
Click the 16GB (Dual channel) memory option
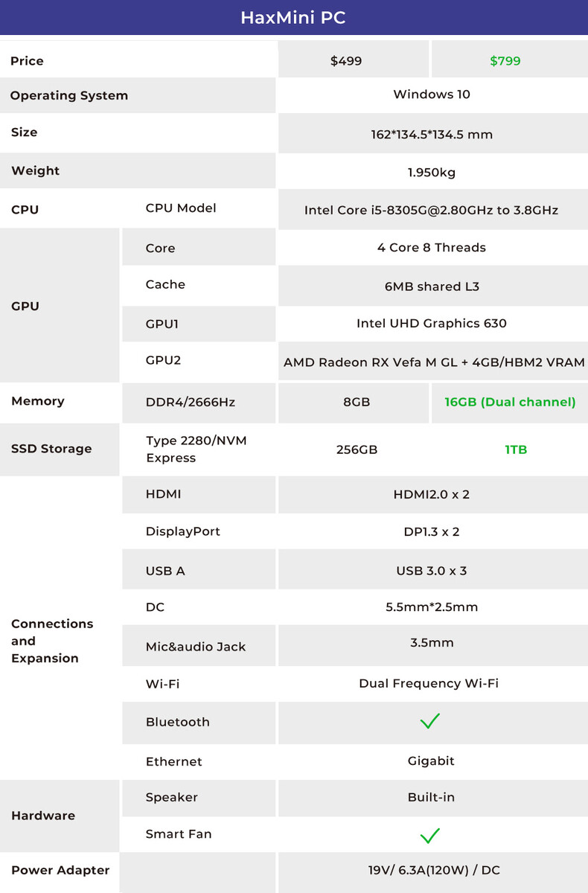pos(510,402)
